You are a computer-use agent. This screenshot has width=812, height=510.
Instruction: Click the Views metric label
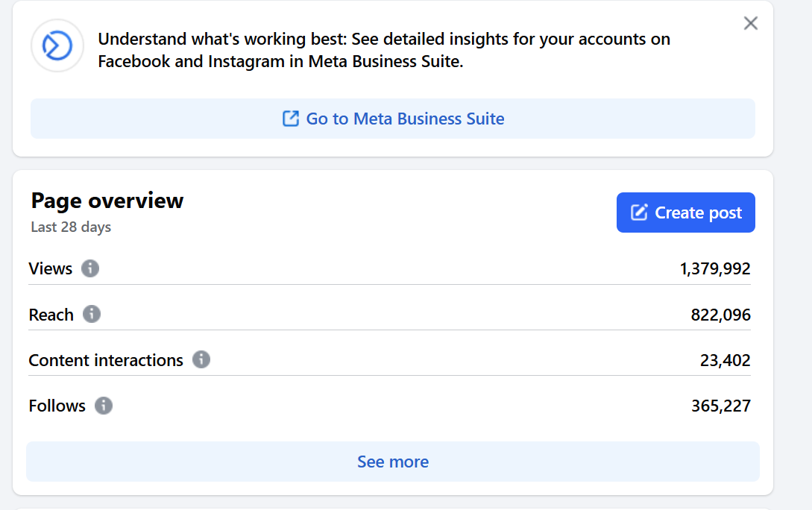[50, 268]
